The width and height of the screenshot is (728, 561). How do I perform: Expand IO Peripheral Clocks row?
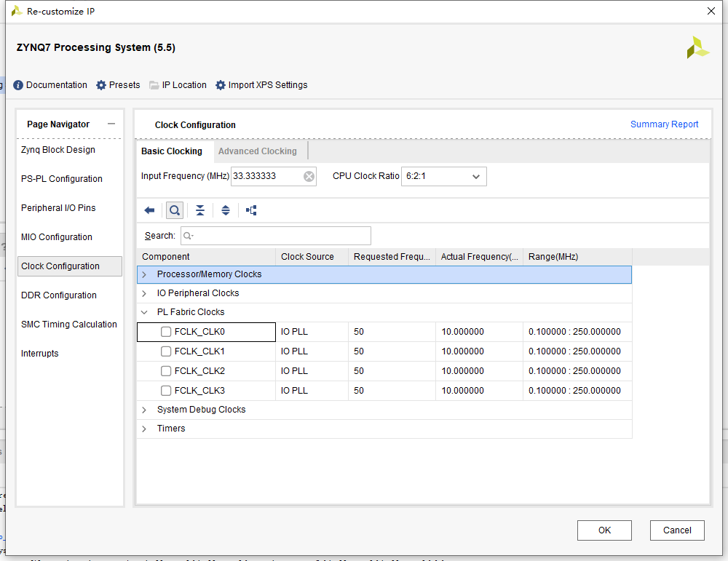tap(144, 293)
